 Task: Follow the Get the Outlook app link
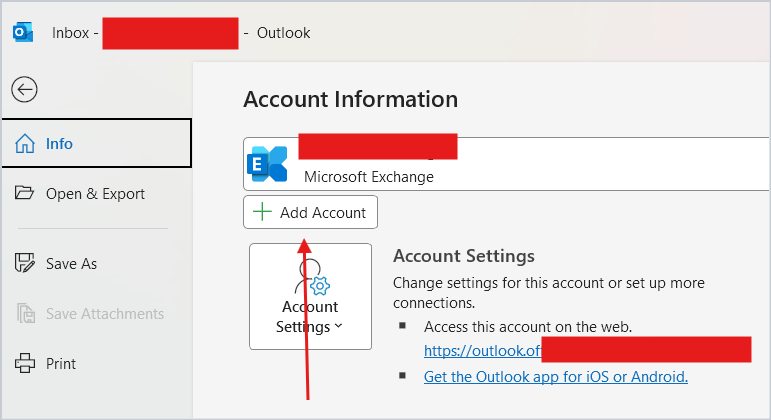click(555, 376)
